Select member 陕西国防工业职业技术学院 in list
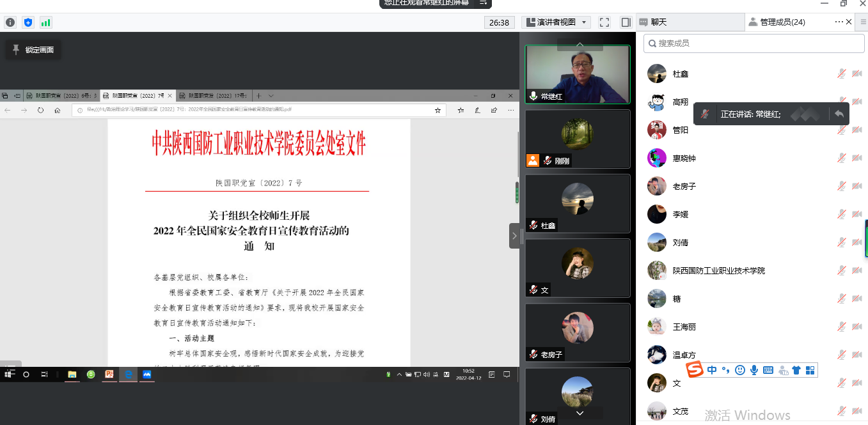This screenshot has height=425, width=868. [718, 271]
